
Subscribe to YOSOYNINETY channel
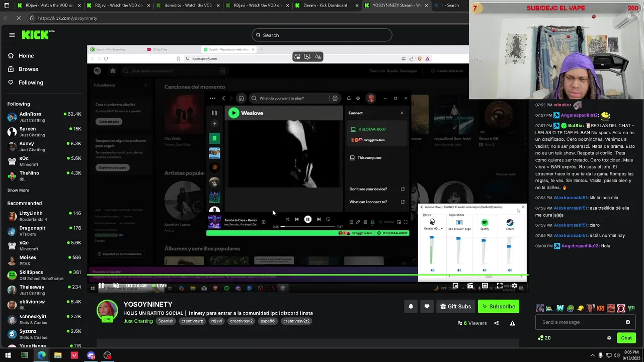[x=498, y=307]
